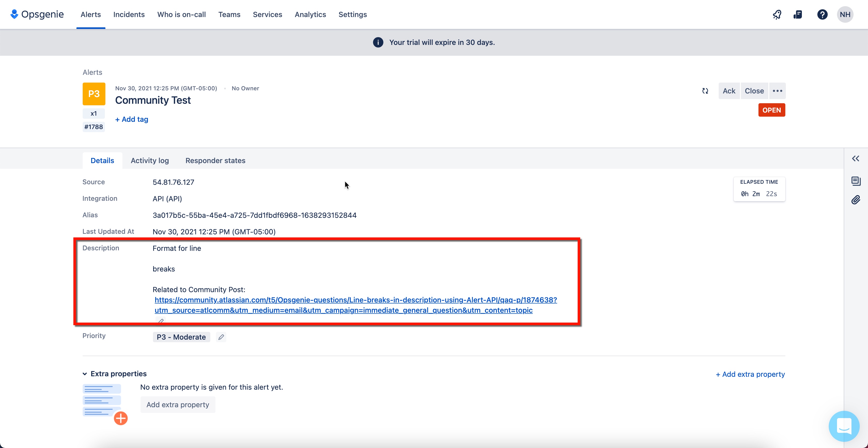The height and width of the screenshot is (448, 868).
Task: Edit the description using the pencil icon
Action: tap(161, 321)
